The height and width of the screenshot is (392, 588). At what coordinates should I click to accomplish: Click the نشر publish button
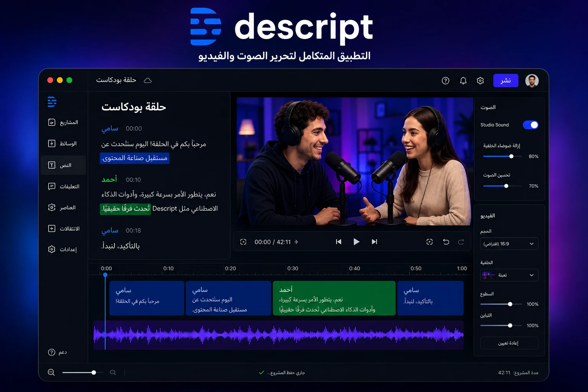(x=506, y=80)
